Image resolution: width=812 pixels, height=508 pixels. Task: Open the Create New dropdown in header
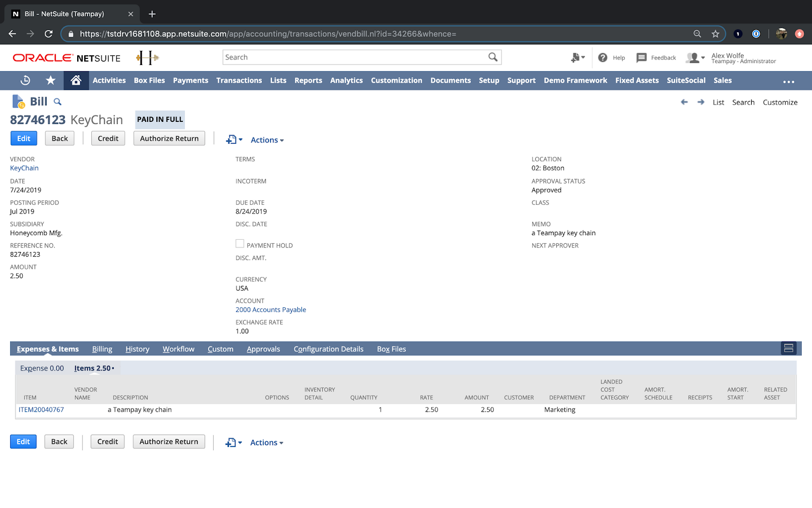click(578, 57)
